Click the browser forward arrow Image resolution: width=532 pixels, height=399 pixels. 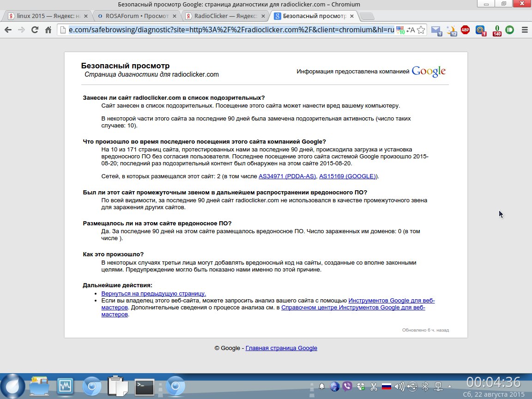coord(21,30)
